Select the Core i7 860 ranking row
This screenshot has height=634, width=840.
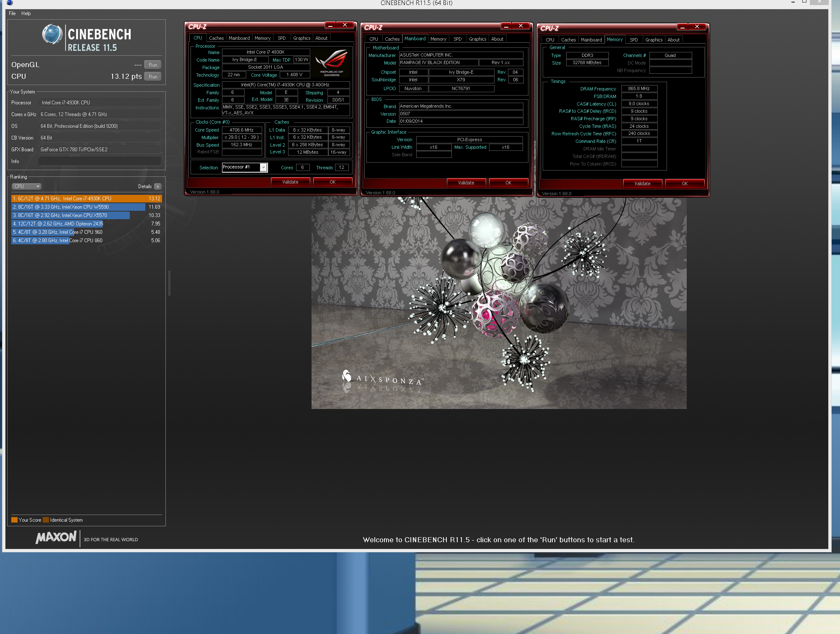[86, 241]
